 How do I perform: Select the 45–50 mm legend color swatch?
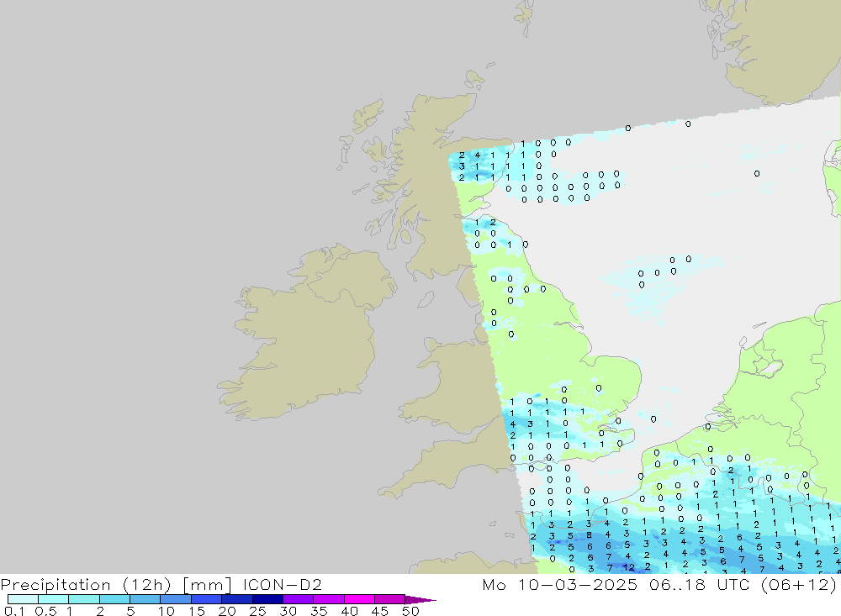pos(390,599)
